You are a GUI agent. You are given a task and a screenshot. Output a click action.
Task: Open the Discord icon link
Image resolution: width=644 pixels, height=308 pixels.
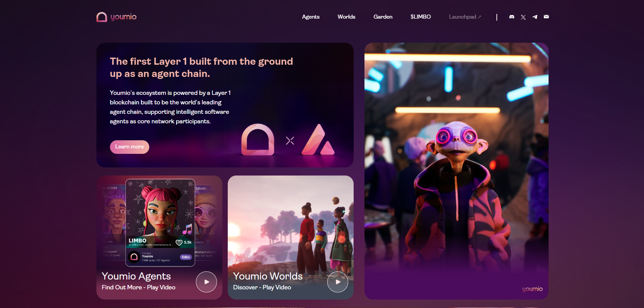[x=512, y=17]
